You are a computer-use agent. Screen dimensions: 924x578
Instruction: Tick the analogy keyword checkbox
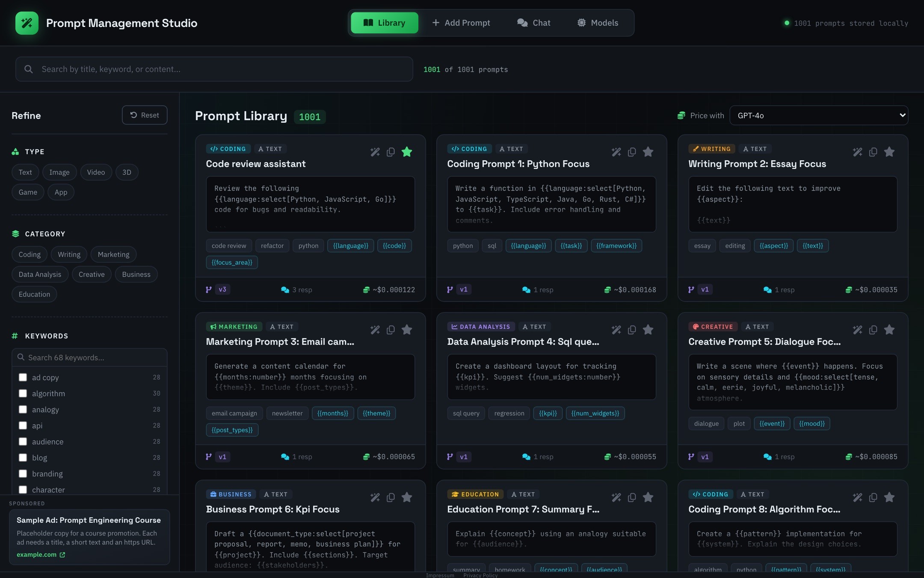[x=23, y=409]
